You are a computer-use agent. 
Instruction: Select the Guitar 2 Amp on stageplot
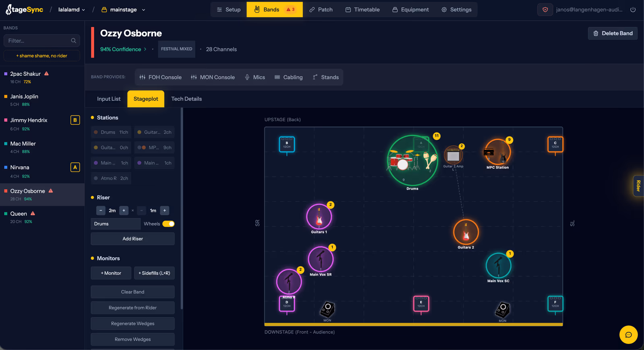(x=453, y=156)
